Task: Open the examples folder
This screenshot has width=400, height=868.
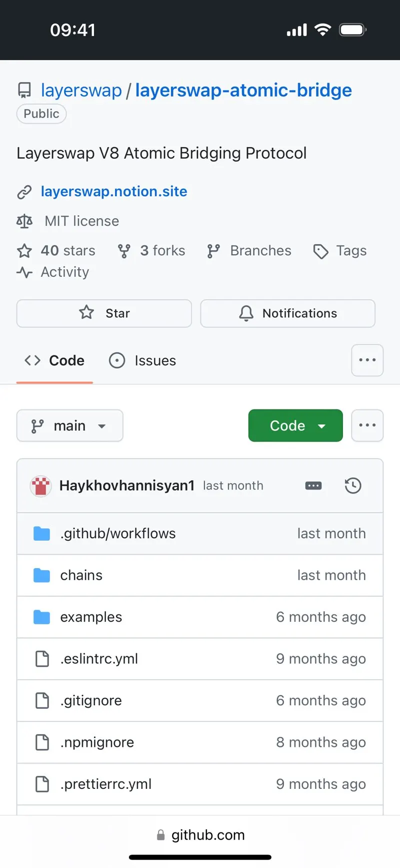Action: point(91,617)
